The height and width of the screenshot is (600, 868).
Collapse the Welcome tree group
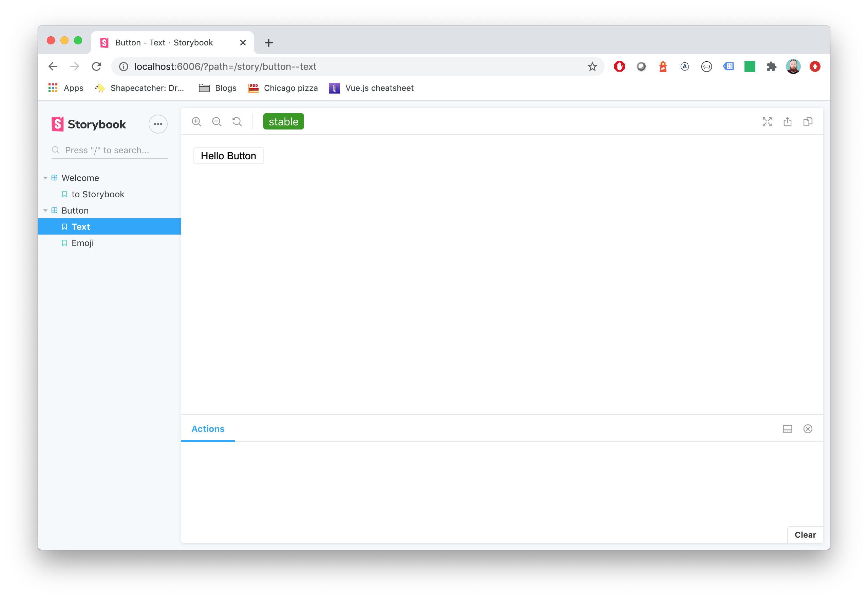point(45,178)
